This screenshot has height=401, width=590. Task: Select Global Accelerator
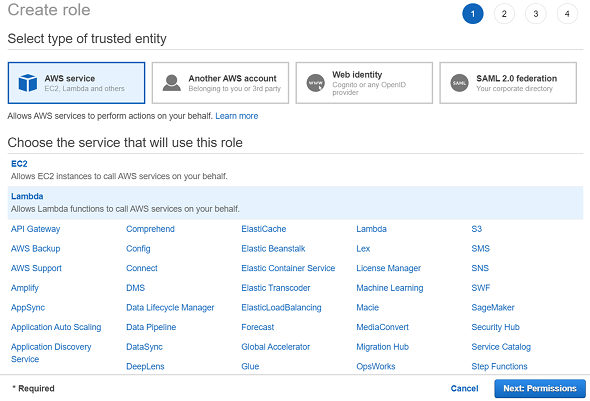[276, 346]
